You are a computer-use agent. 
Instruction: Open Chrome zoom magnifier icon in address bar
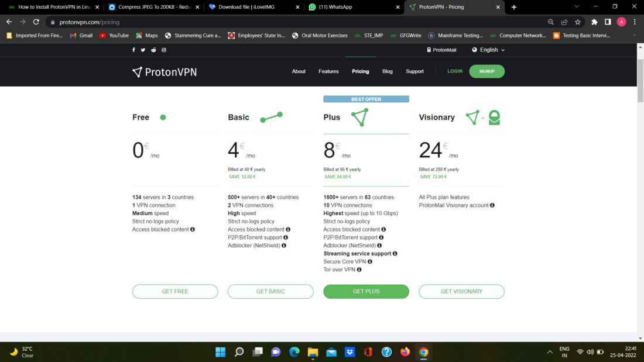[551, 22]
